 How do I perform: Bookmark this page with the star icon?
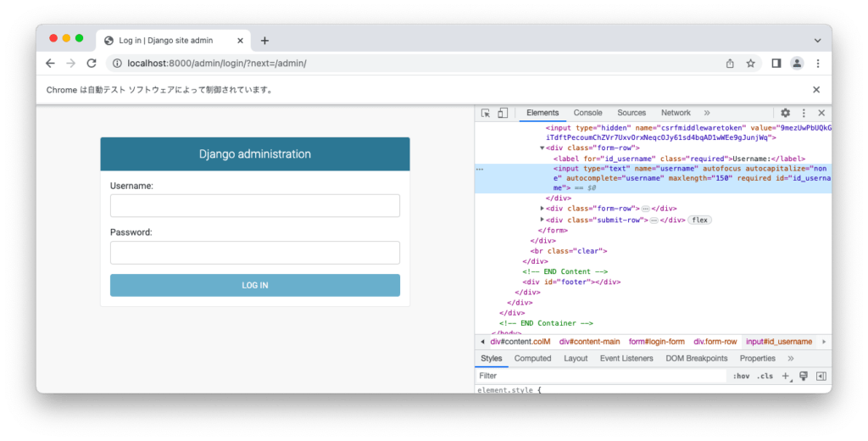pyautogui.click(x=750, y=64)
